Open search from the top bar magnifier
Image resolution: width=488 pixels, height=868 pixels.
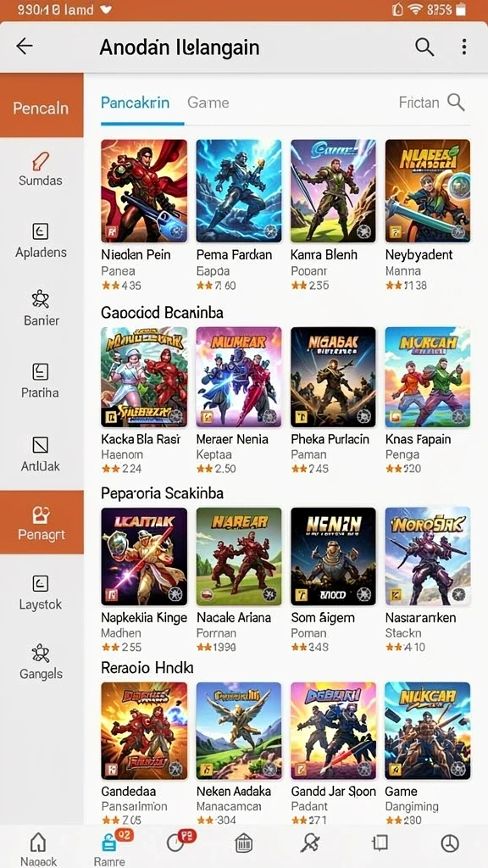click(424, 47)
